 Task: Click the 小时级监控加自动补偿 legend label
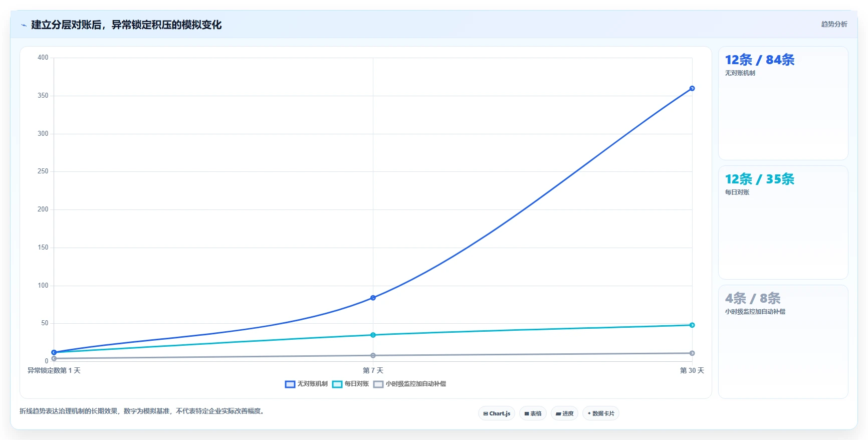point(416,384)
